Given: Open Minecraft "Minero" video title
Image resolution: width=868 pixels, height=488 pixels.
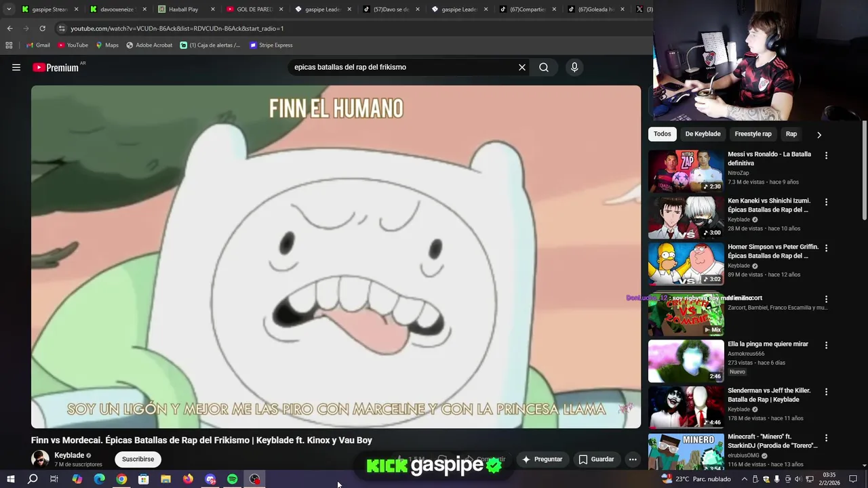Looking at the screenshot, I should (773, 441).
